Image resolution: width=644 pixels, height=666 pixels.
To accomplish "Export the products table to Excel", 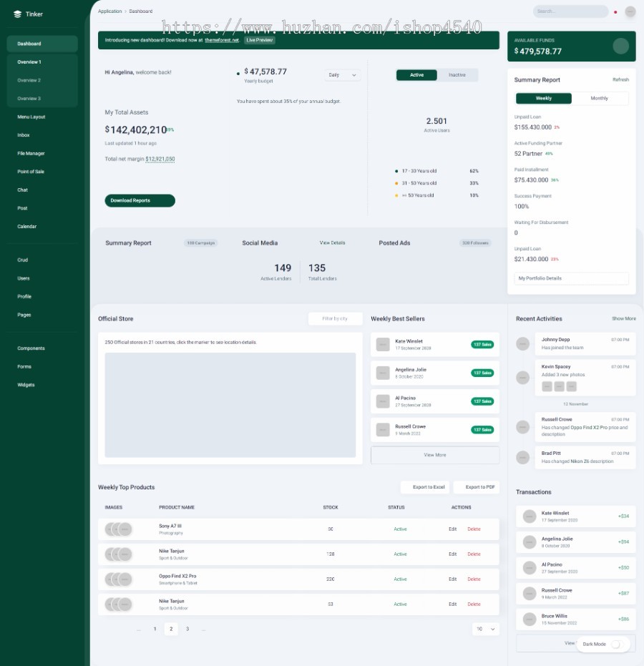I will click(426, 487).
